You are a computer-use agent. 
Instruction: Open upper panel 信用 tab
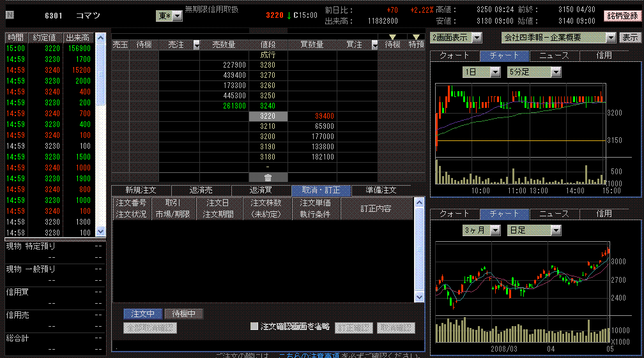click(604, 56)
